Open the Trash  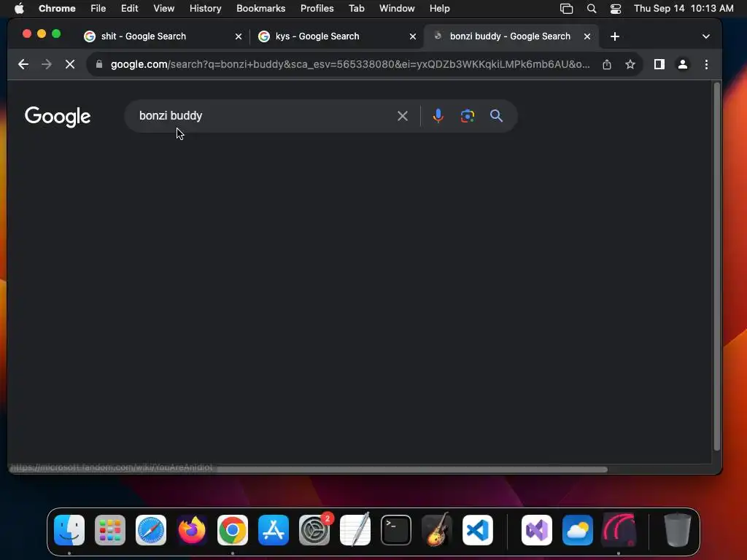[678, 530]
